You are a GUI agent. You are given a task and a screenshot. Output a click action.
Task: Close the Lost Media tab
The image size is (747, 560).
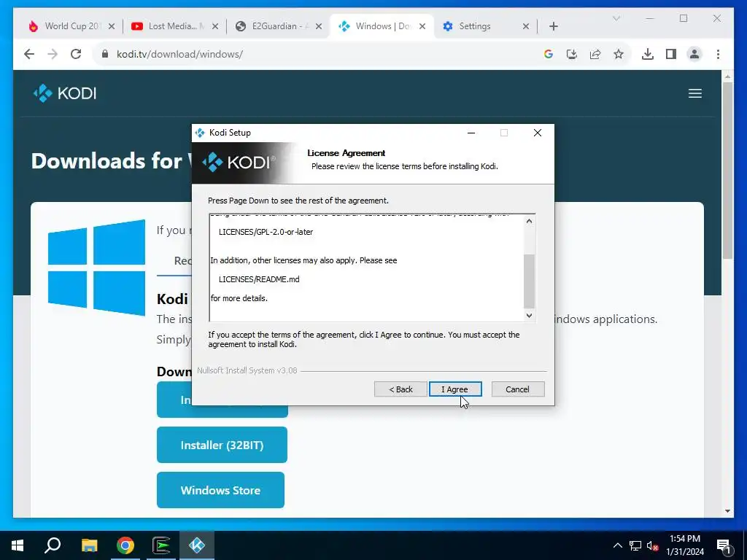pos(215,26)
